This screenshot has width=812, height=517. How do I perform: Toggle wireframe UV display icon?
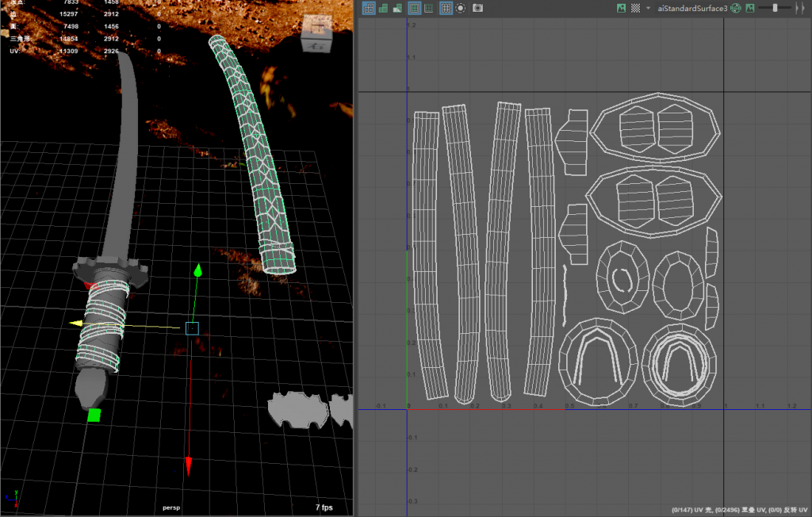point(369,8)
